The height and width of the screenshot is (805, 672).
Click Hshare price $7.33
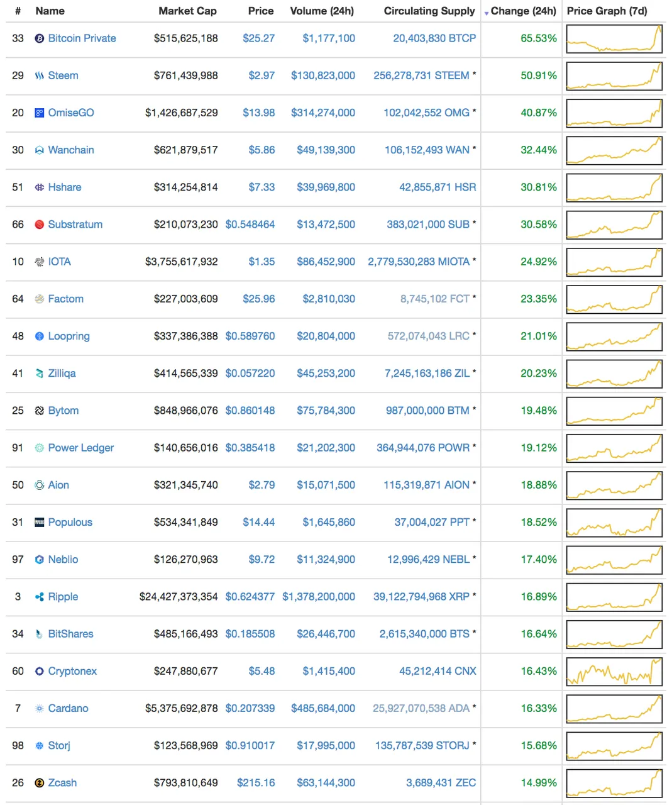262,187
